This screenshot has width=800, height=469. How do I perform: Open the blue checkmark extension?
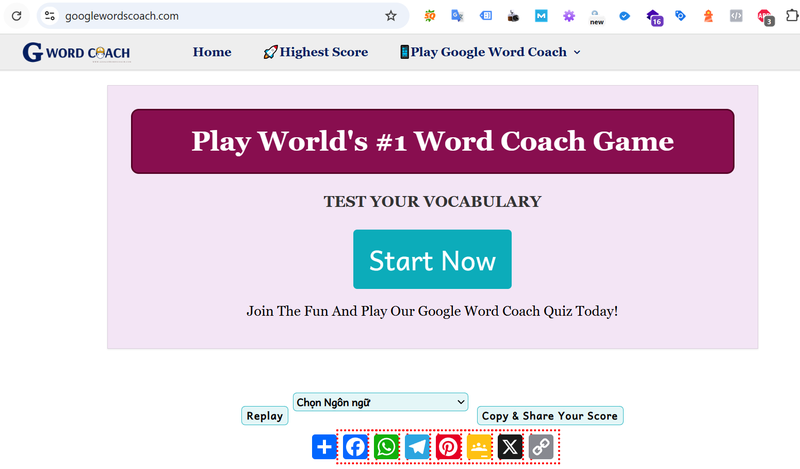pos(624,16)
